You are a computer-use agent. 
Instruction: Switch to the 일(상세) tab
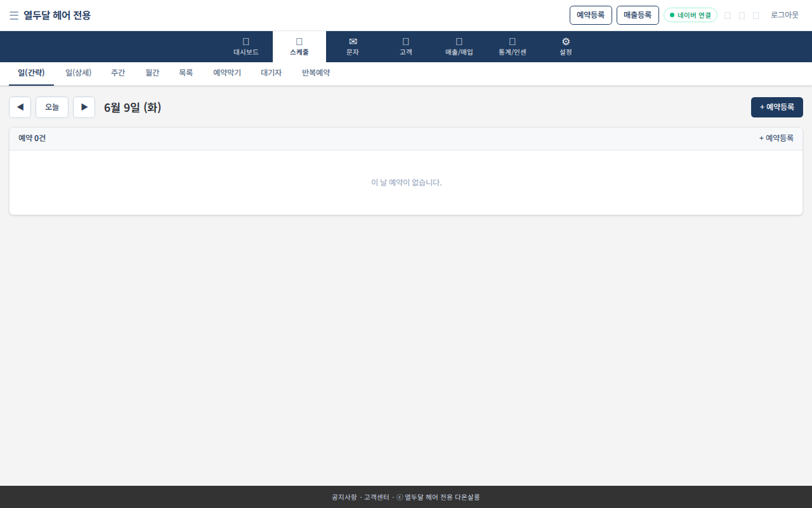click(78, 73)
